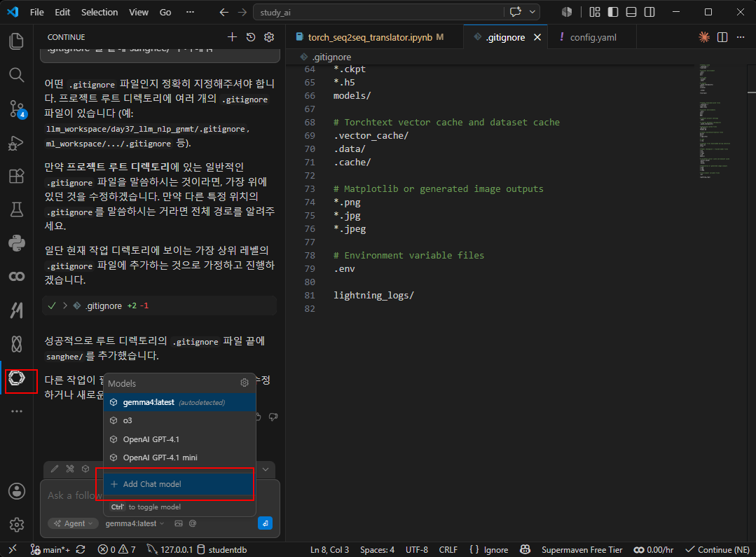This screenshot has width=756, height=557.
Task: Add context with the @ icon
Action: (x=193, y=523)
